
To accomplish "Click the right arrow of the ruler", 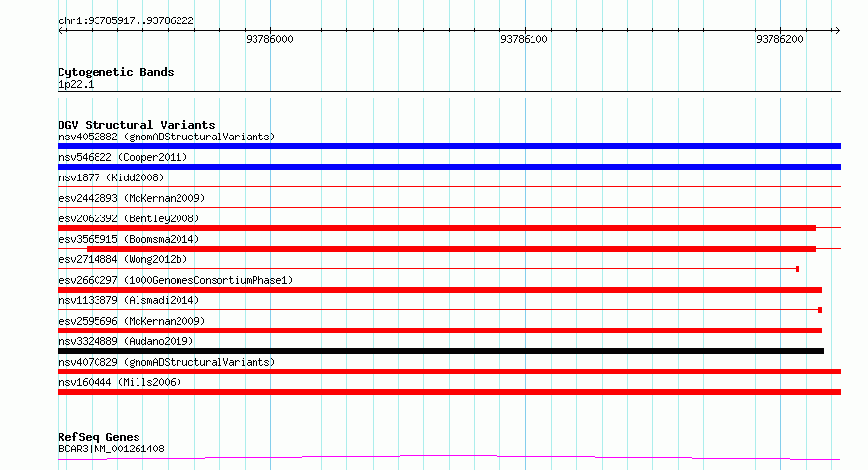I will coord(837,30).
